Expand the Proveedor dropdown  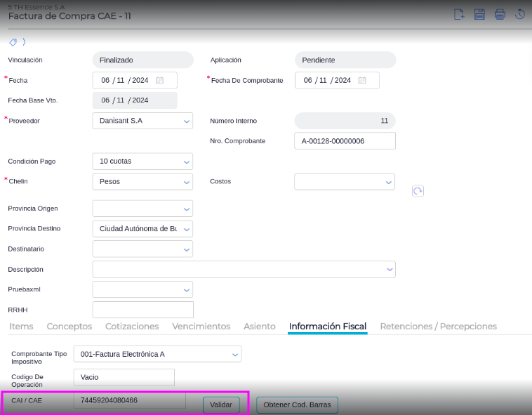click(187, 121)
